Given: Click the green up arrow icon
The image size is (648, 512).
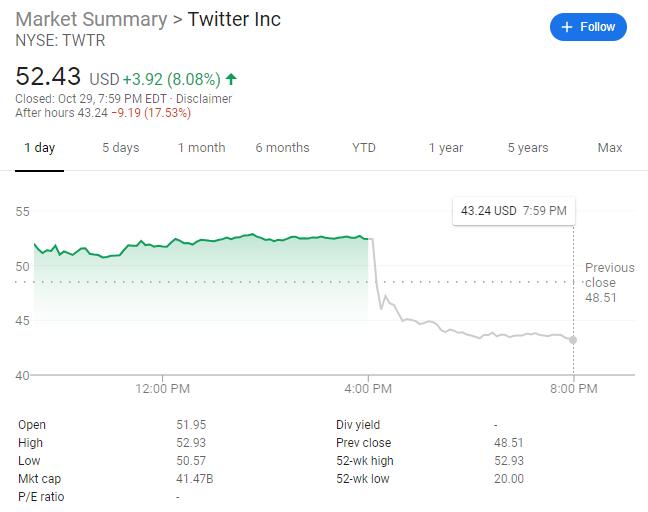Looking at the screenshot, I should point(232,78).
